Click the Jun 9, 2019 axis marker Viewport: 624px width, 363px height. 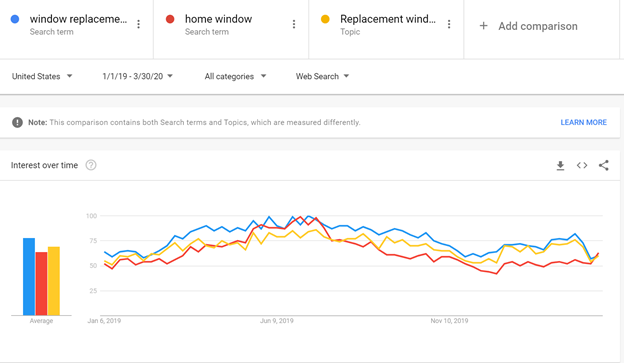click(277, 321)
